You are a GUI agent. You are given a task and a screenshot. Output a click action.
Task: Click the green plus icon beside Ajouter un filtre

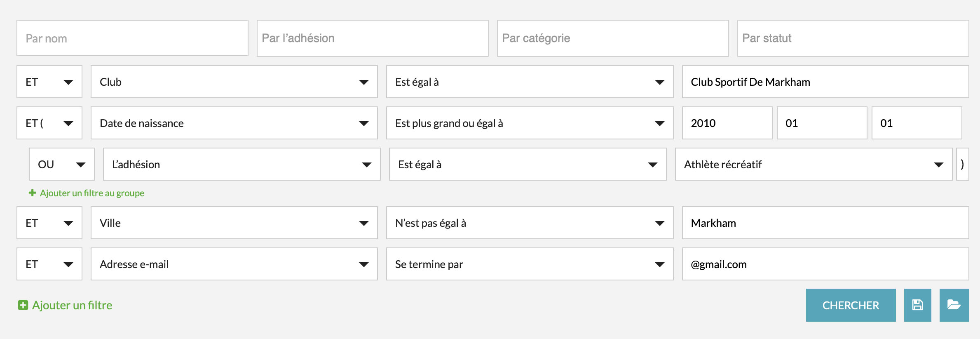23,305
